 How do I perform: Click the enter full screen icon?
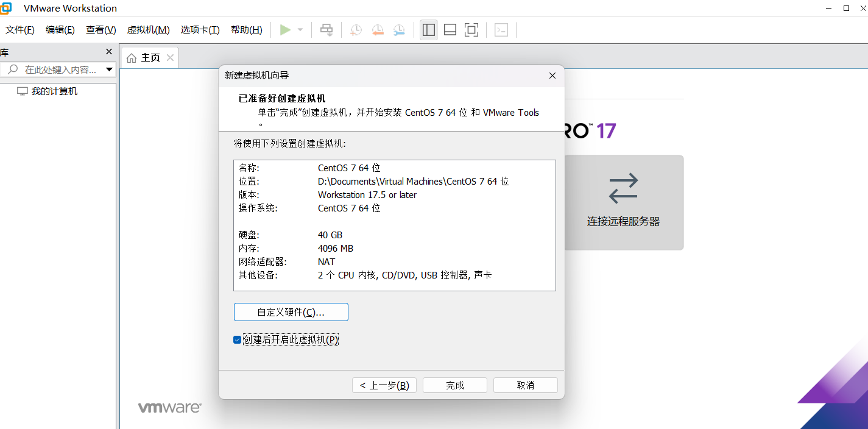pyautogui.click(x=471, y=30)
